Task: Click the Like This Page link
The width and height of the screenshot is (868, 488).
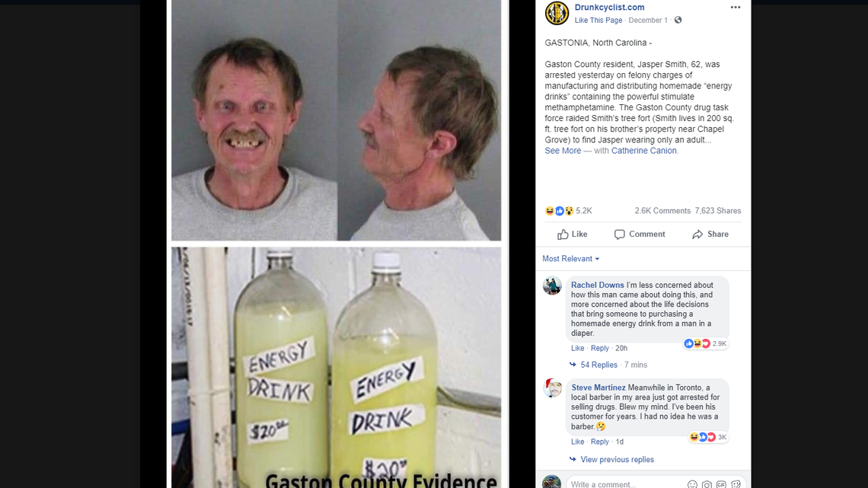Action: tap(598, 20)
